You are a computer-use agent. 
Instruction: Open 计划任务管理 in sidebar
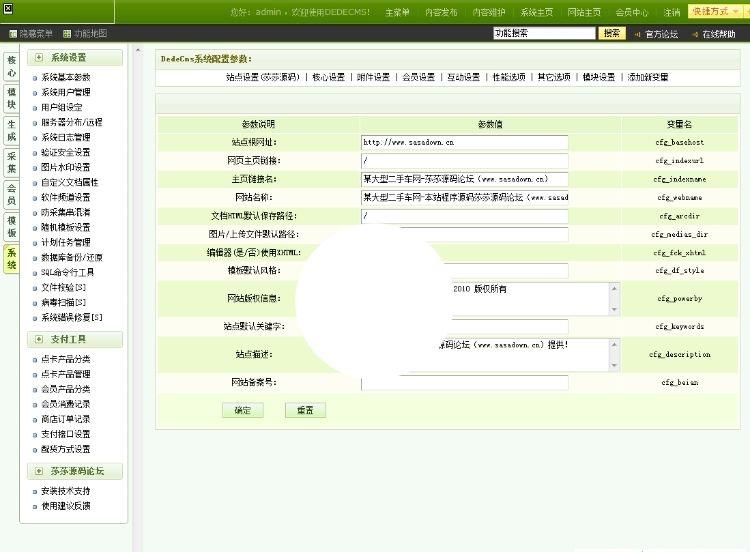click(66, 243)
